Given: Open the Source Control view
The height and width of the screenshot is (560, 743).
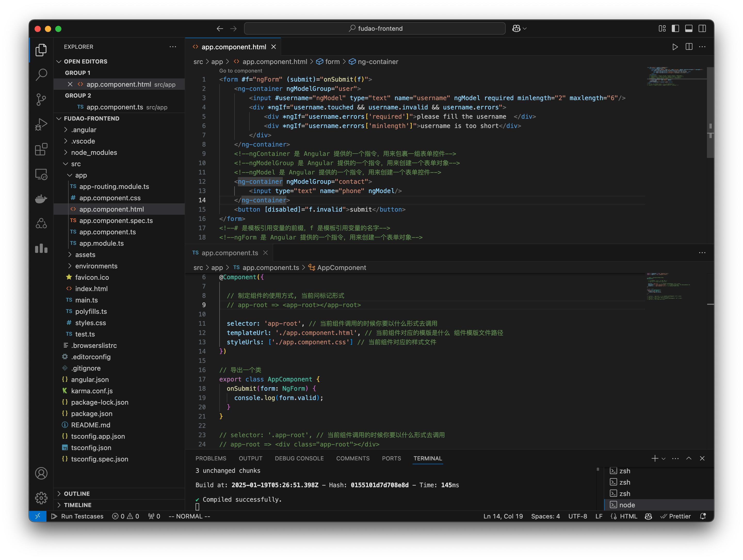Looking at the screenshot, I should point(41,99).
